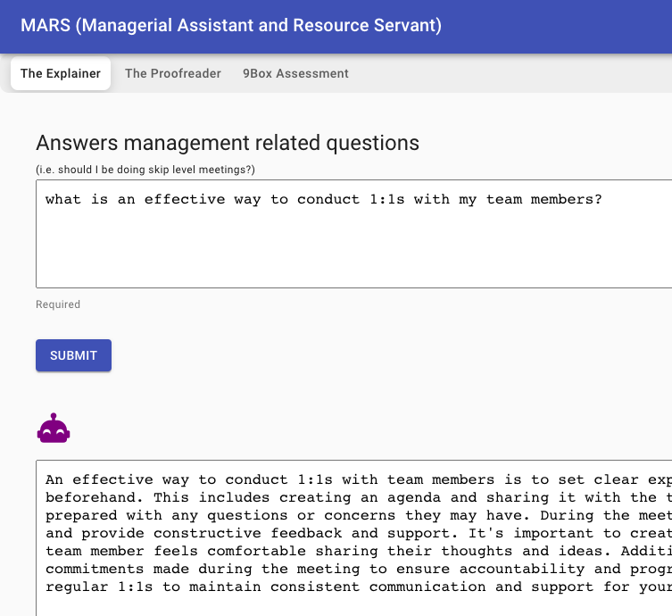Click the line starting "commitments made during"
The width and height of the screenshot is (672, 616).
coord(357,569)
